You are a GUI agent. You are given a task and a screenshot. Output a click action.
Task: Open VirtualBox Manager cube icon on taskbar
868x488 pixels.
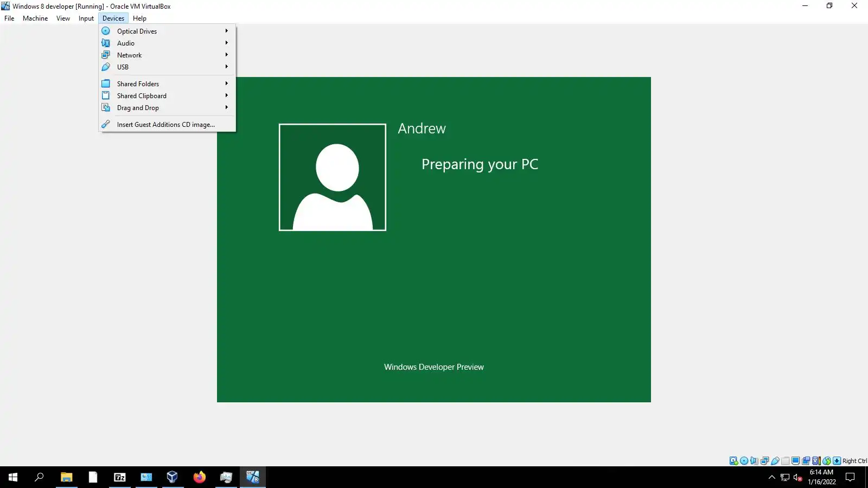click(173, 477)
